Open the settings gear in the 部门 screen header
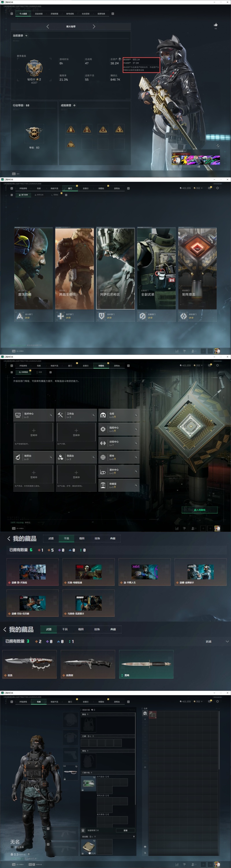The height and width of the screenshot is (868, 231). coord(217,188)
